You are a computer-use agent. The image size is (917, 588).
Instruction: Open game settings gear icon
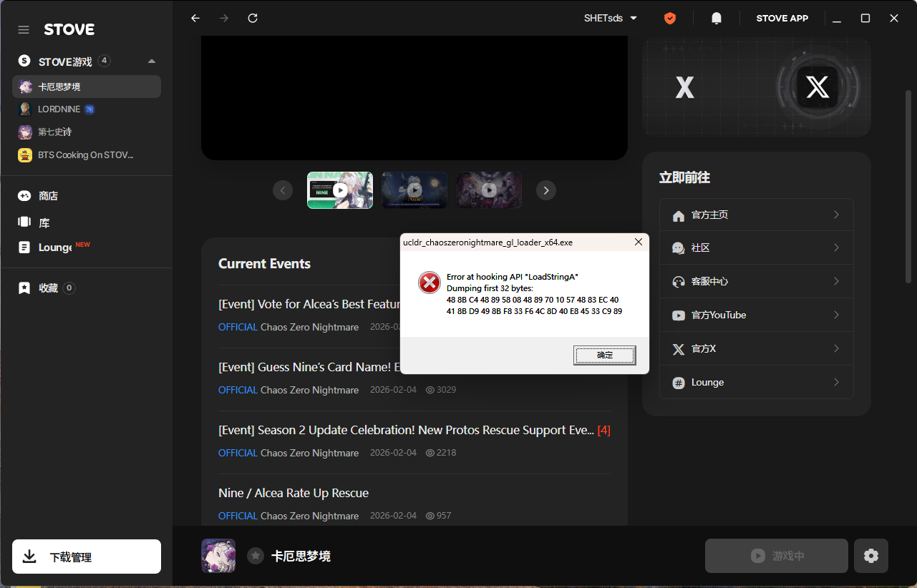coord(870,556)
